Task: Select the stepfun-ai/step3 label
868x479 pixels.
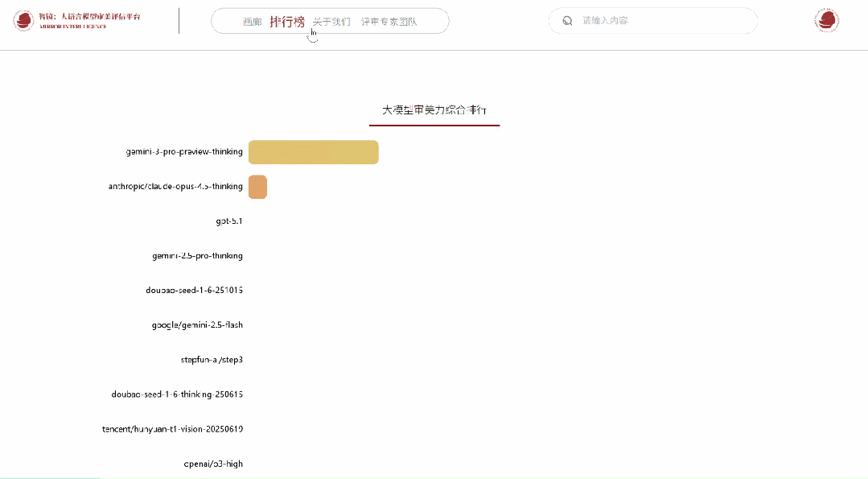Action: [212, 360]
